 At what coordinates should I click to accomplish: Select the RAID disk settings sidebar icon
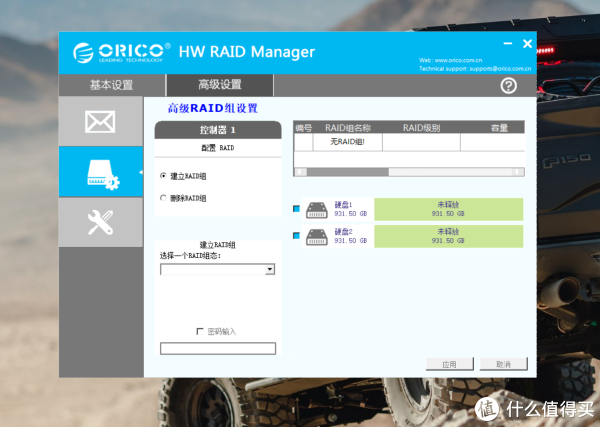(101, 171)
